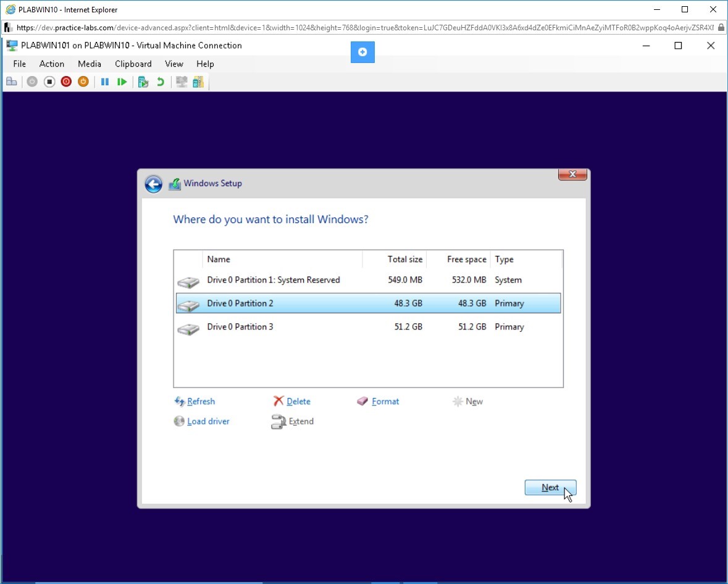
Task: Select the Drive 0 Partition 3 row
Action: tap(368, 327)
